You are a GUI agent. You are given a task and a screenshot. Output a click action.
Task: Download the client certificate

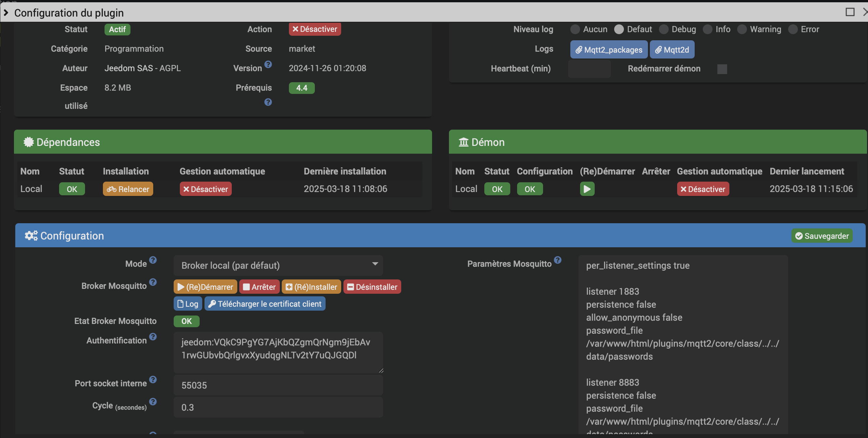pyautogui.click(x=265, y=304)
